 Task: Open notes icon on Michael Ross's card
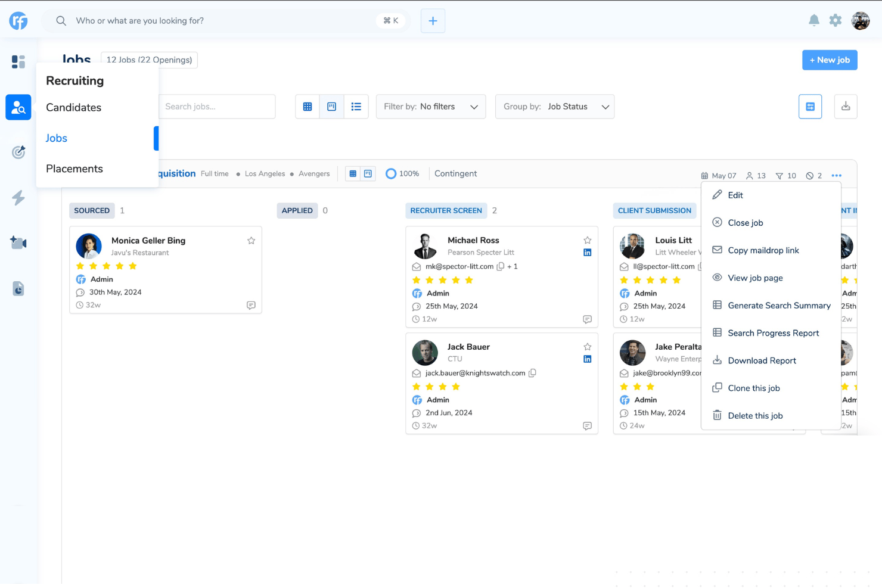click(587, 319)
